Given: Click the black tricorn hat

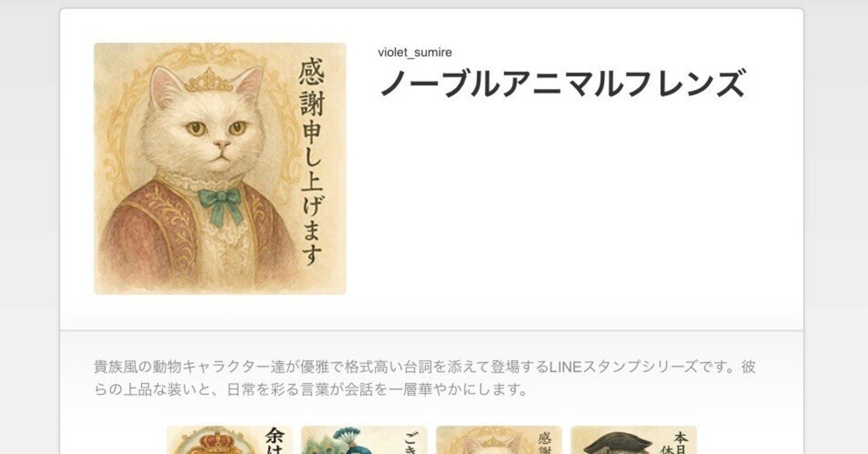Looking at the screenshot, I should [616, 443].
